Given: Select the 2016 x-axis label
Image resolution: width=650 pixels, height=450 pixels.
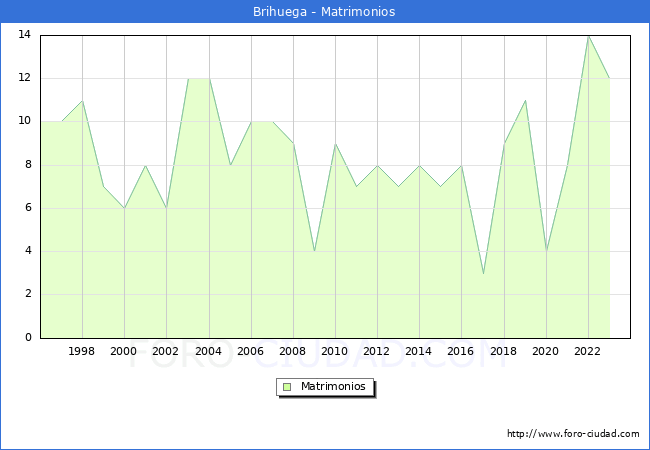Looking at the screenshot, I should click(460, 351).
